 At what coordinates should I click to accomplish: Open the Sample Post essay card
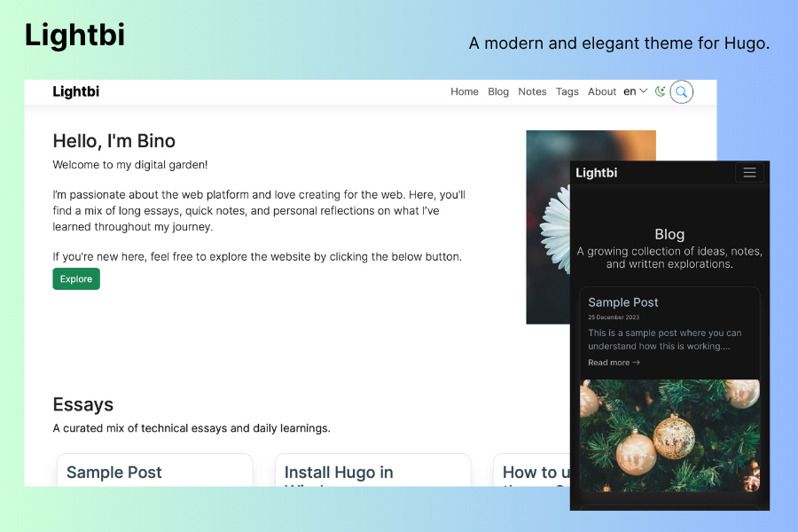click(154, 470)
